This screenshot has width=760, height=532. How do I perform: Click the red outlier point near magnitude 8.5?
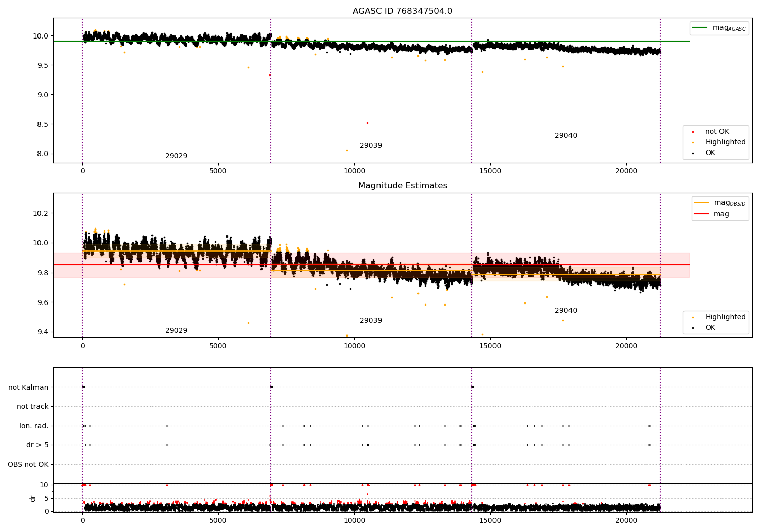pyautogui.click(x=367, y=123)
